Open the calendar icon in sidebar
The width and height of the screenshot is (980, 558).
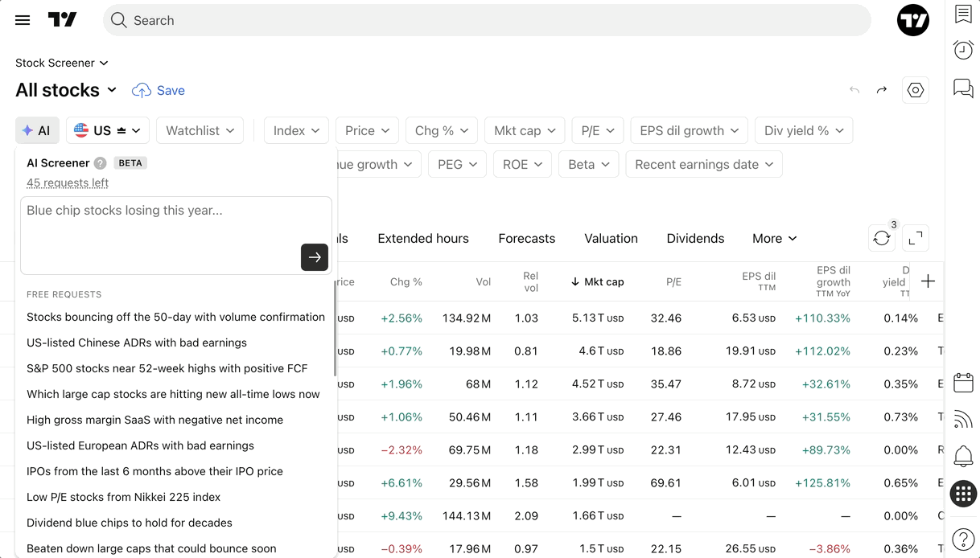(x=963, y=382)
